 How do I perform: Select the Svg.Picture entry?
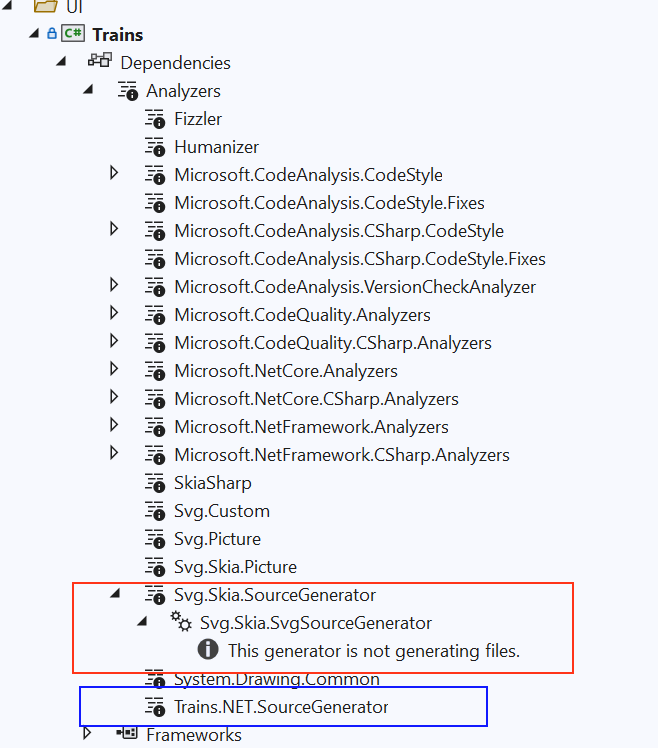coord(217,539)
